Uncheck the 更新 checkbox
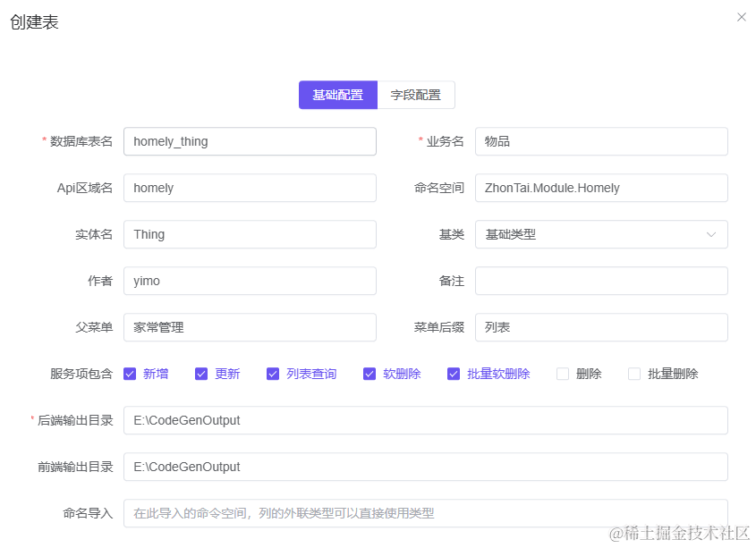Screen dimensions: 756x548 click(x=201, y=374)
